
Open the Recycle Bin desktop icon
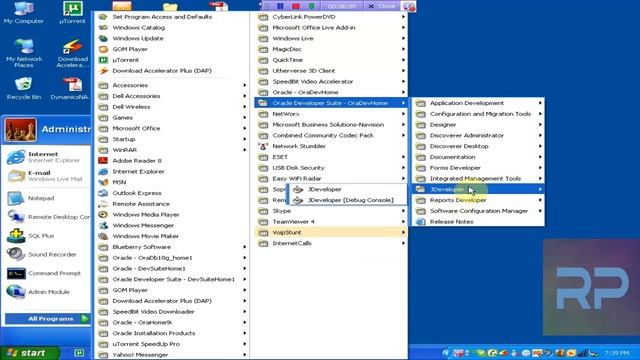coord(24,89)
